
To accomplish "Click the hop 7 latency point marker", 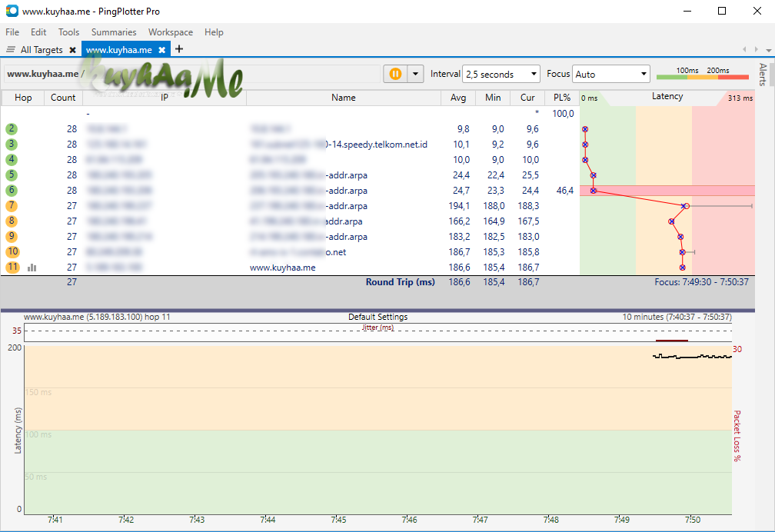I will coord(685,206).
